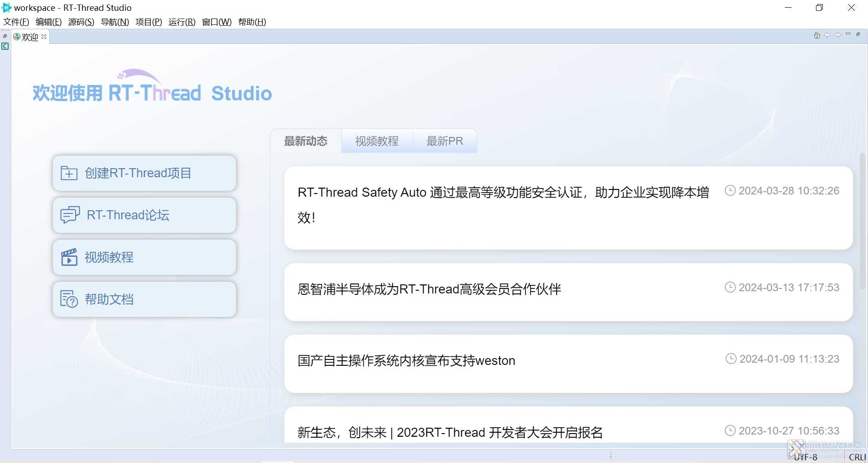This screenshot has width=868, height=463.
Task: Click the Home icon in the welcome toolbar
Action: [x=817, y=35]
